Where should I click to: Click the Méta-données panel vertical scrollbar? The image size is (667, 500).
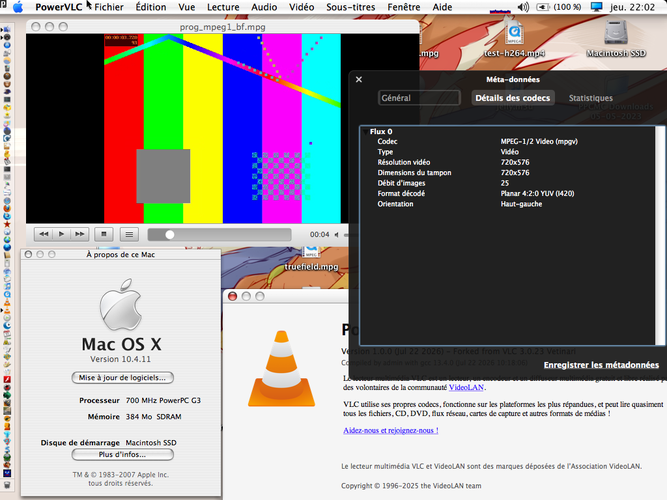click(659, 235)
